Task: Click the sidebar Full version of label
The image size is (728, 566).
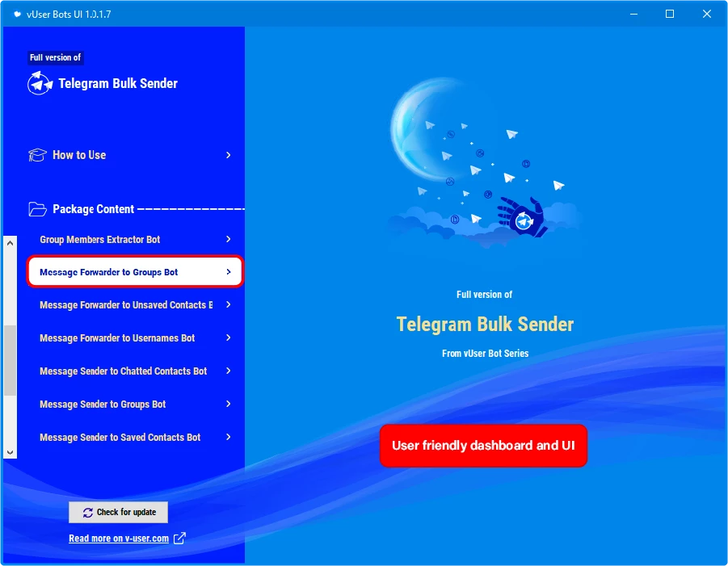Action: click(55, 57)
